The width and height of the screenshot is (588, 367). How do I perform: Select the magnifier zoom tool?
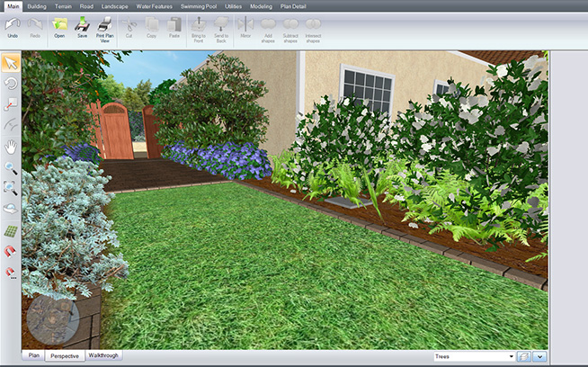tap(11, 167)
